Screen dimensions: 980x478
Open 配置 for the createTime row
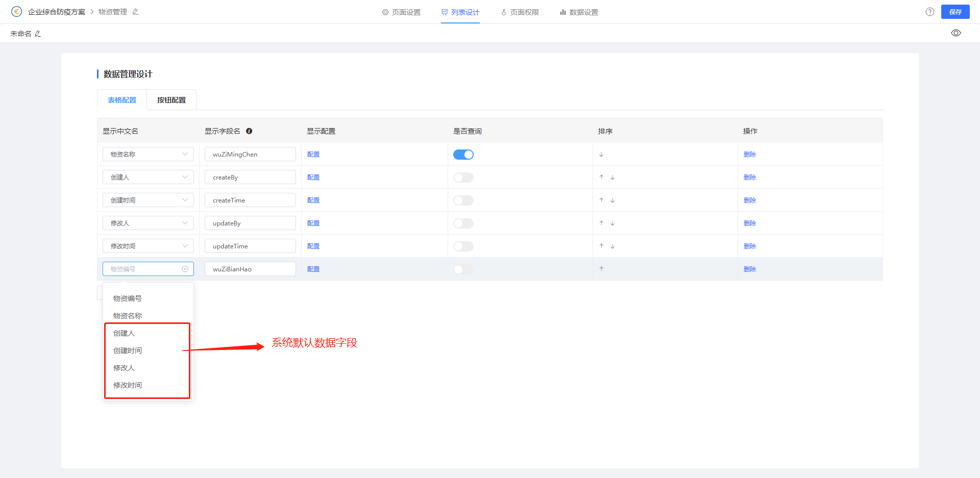tap(313, 200)
